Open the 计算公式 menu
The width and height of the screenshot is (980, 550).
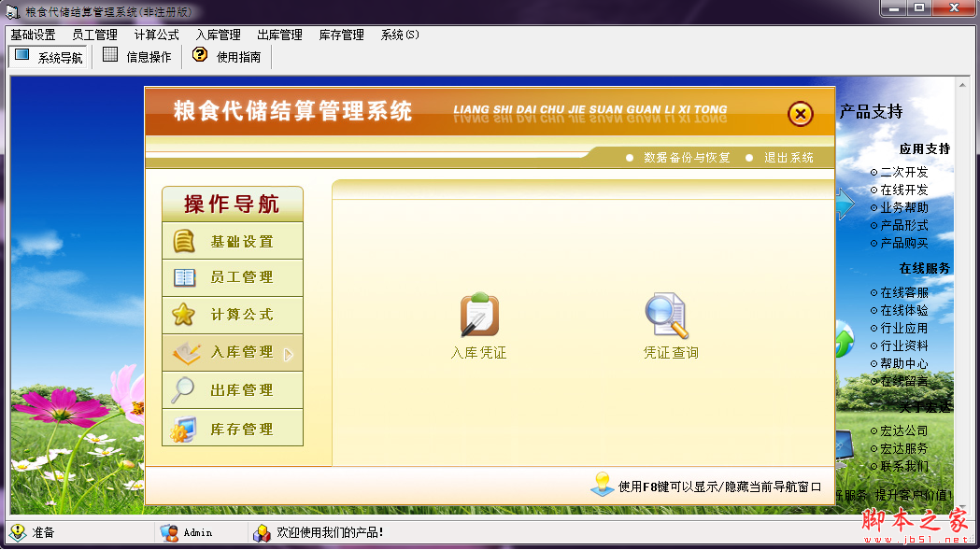[155, 34]
